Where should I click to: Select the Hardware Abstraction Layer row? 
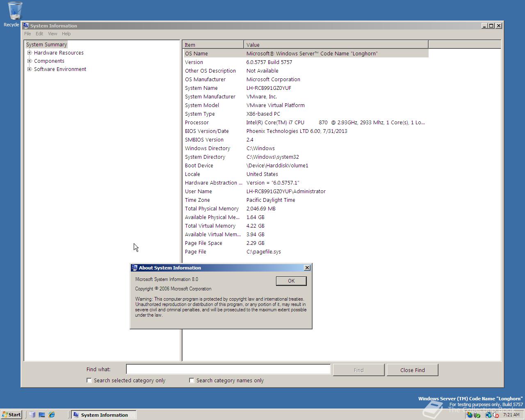point(306,183)
